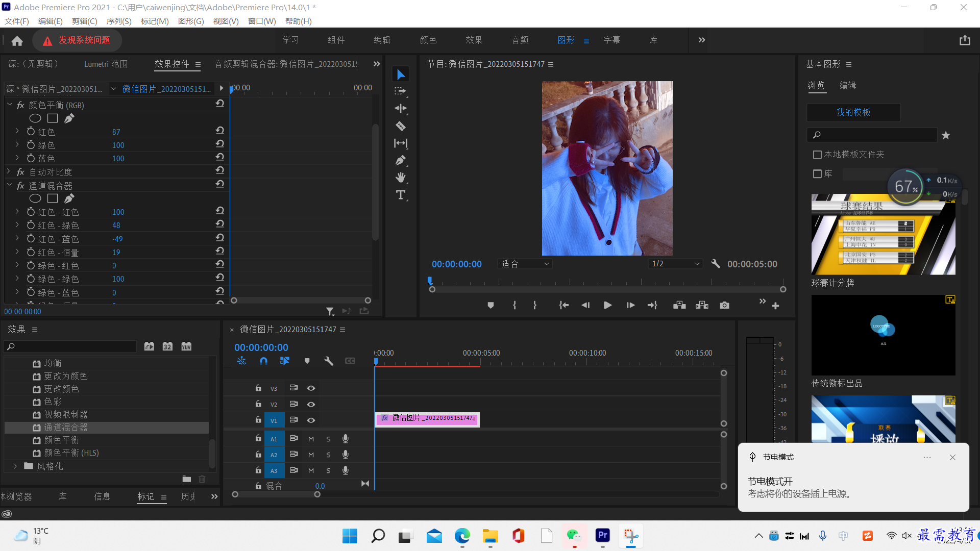
Task: Go to In point in program monitor
Action: [563, 305]
